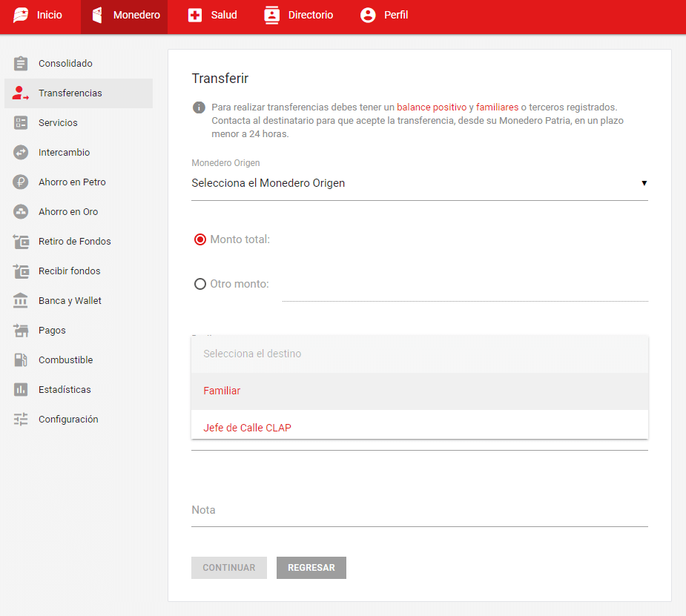Open the Combustible gas pump icon
Viewport: 686px width, 616px height.
[21, 360]
